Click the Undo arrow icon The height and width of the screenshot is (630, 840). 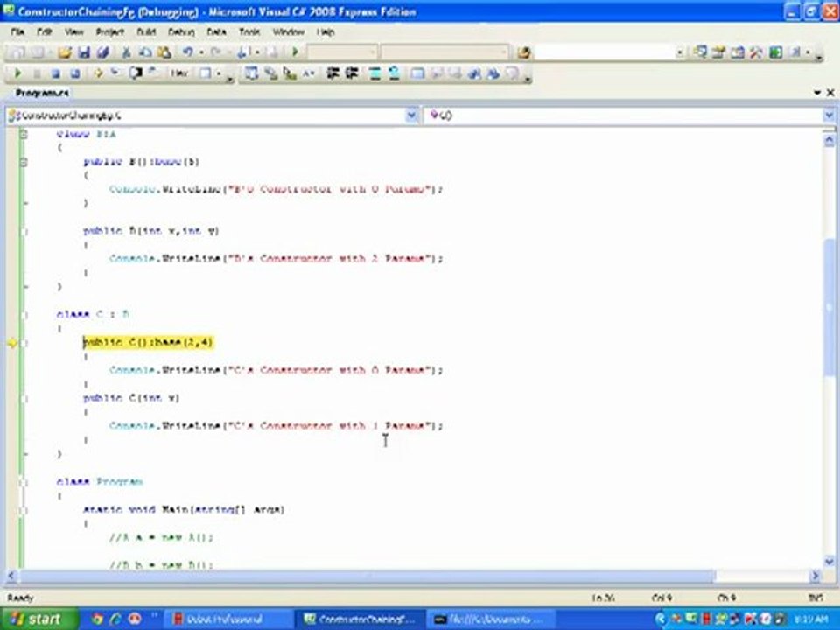point(187,52)
